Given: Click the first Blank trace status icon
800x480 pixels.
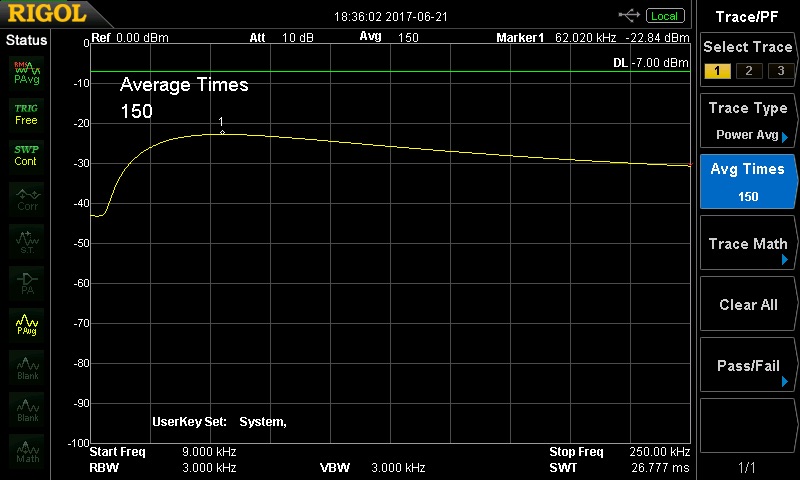Looking at the screenshot, I should (27, 367).
